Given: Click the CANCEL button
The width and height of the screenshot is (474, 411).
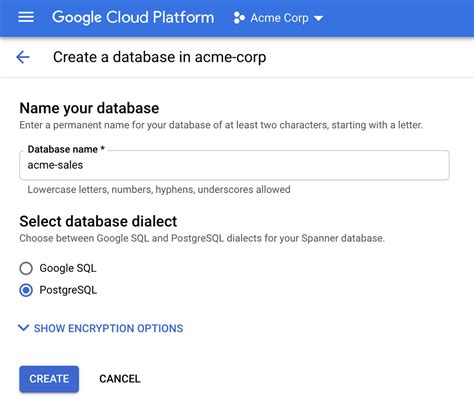Looking at the screenshot, I should point(120,379).
